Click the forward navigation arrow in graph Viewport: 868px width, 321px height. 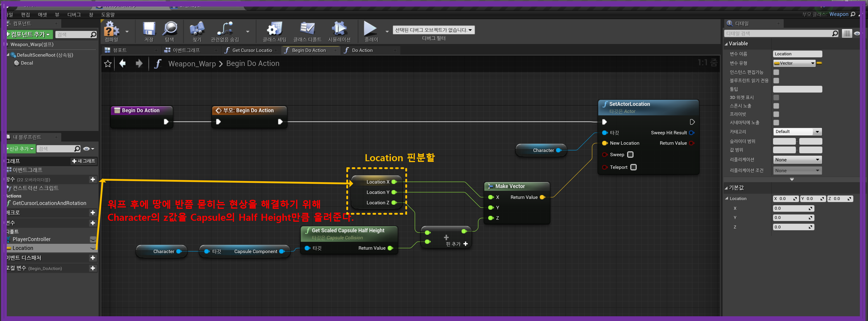pyautogui.click(x=139, y=63)
